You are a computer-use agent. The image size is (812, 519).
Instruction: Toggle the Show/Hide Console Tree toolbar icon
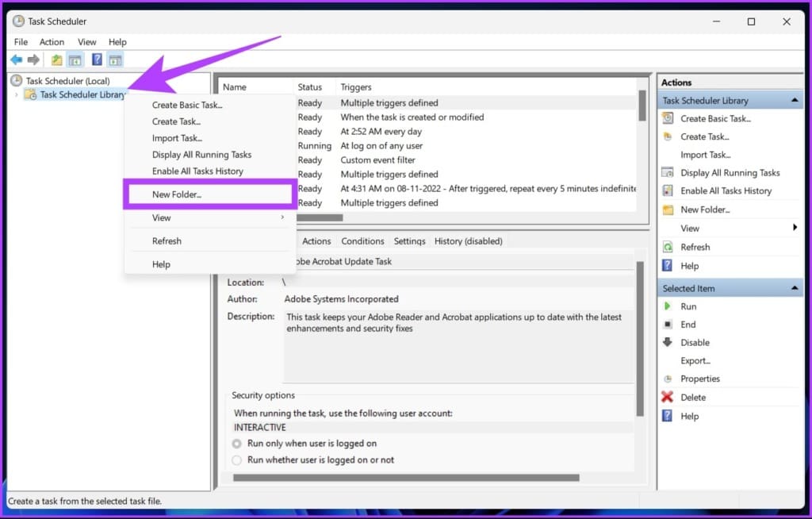click(x=75, y=60)
